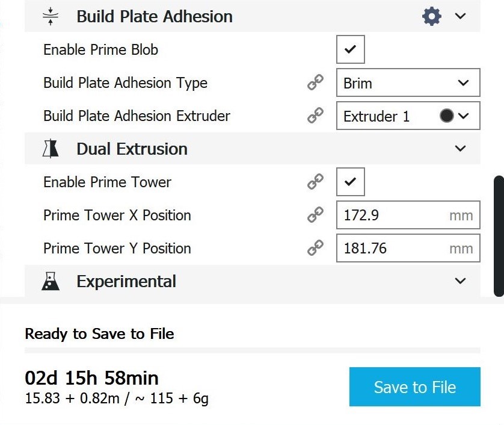Click the settings panel vertical scrollbar

[499, 236]
